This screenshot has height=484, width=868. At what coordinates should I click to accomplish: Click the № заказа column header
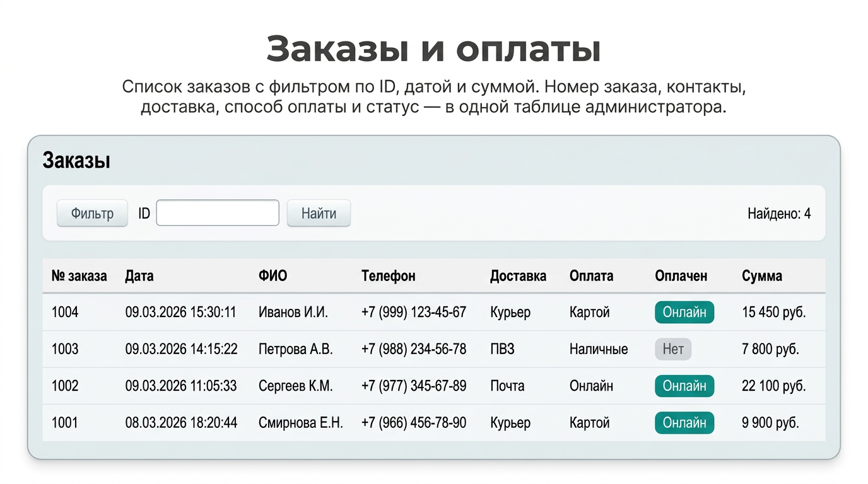[79, 276]
